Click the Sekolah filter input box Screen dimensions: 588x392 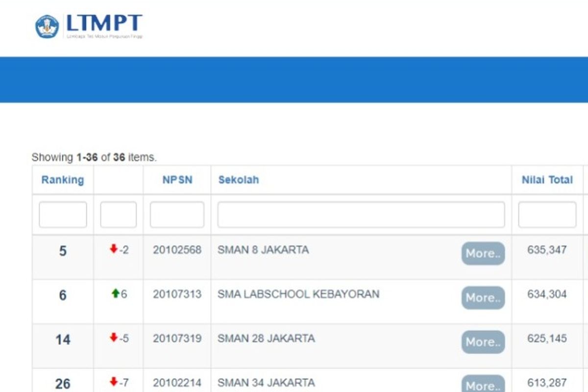point(361,214)
